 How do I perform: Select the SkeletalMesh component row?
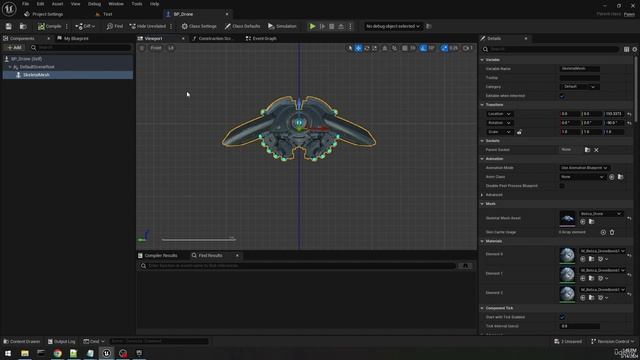tap(68, 75)
